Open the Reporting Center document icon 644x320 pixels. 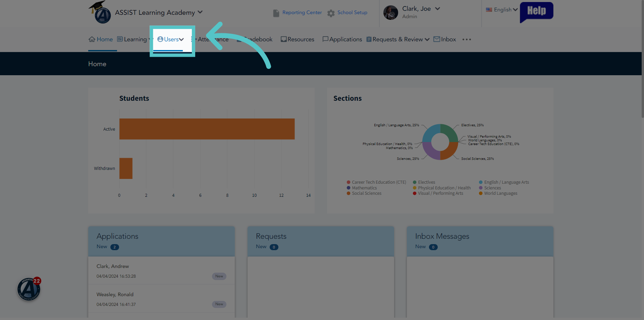pos(276,13)
